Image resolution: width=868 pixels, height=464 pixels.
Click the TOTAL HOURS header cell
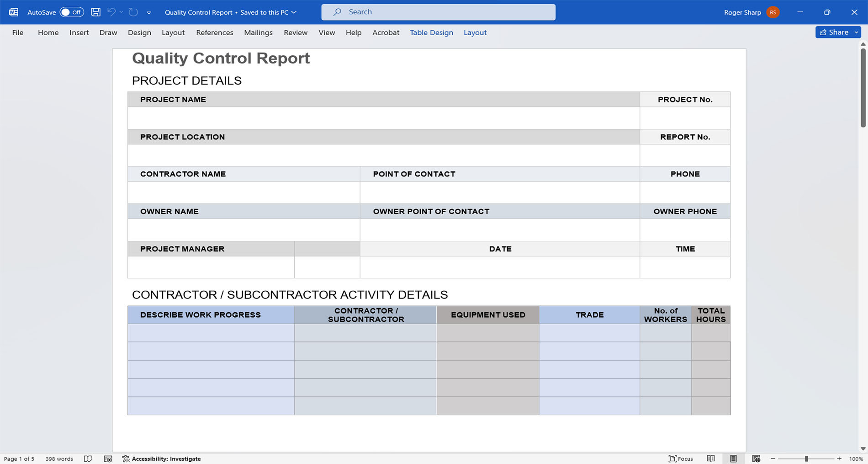click(x=711, y=315)
